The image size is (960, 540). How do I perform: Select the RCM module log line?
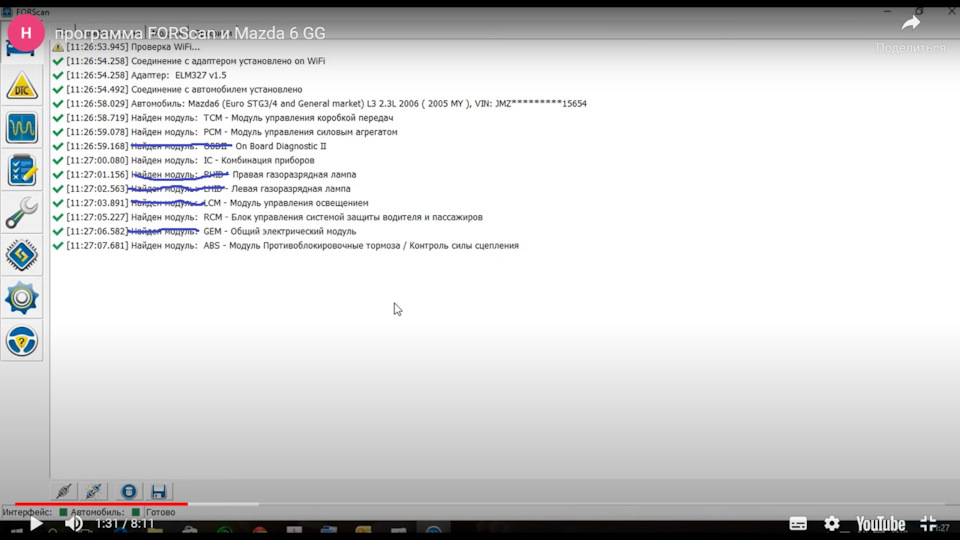pos(268,217)
